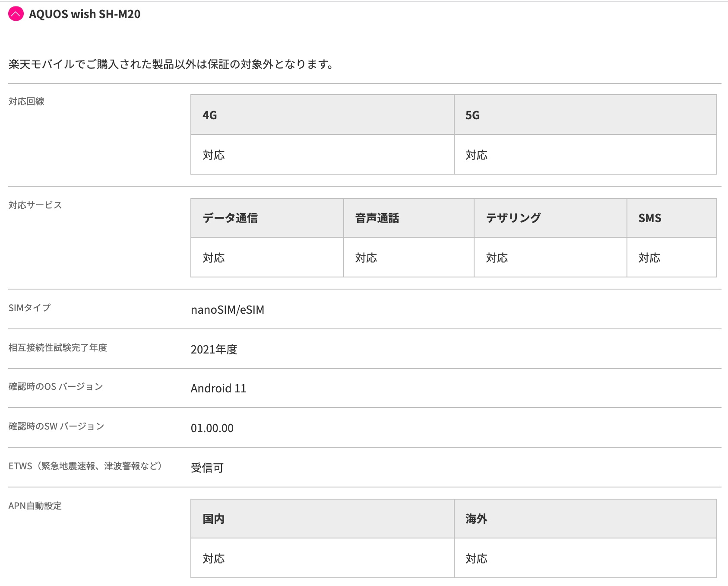
Task: Select the warranty notice sentence about 楽天モバイル
Action: click(x=171, y=64)
